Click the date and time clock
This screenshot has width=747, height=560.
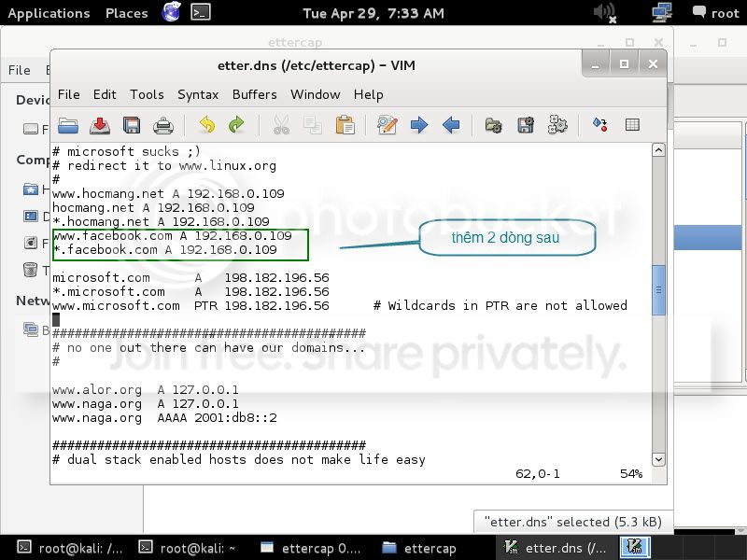(373, 13)
